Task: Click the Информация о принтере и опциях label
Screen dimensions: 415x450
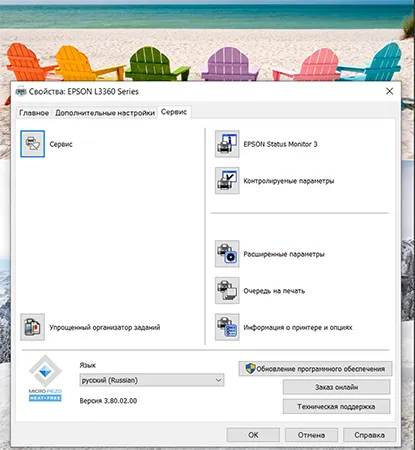Action: coord(298,327)
